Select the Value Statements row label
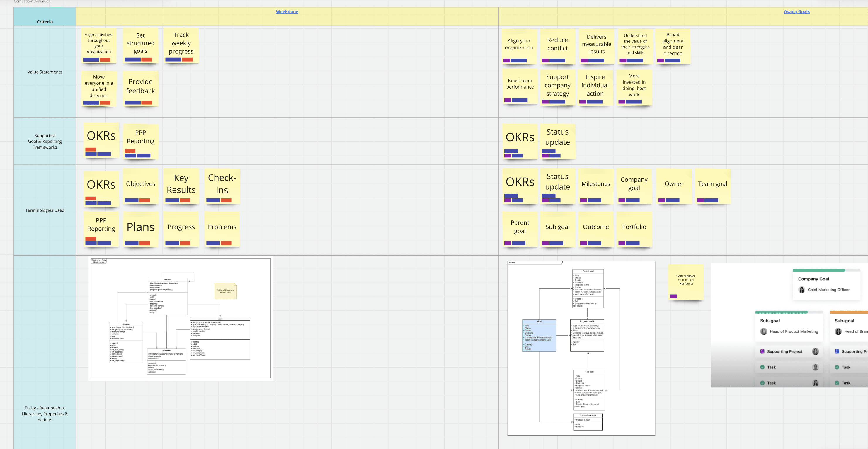Viewport: 868px width, 449px height. (x=45, y=72)
